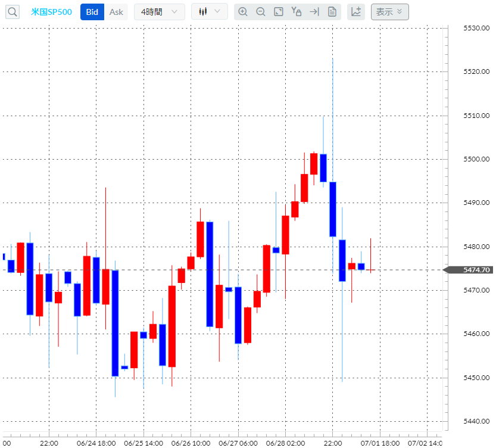496x448 pixels.
Task: Click the symbol search magnifier icon
Action: 12,12
